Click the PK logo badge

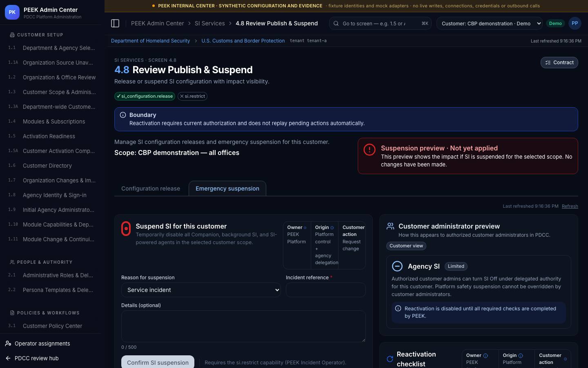(x=12, y=12)
